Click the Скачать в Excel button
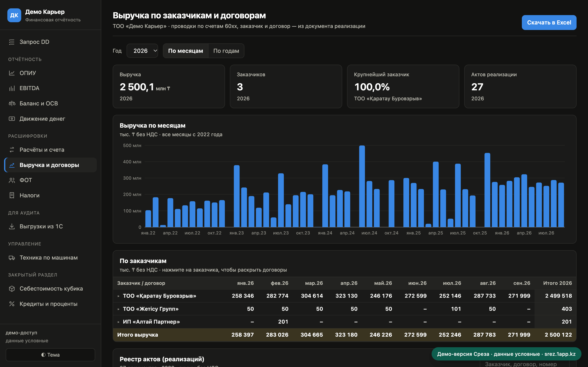 [549, 23]
